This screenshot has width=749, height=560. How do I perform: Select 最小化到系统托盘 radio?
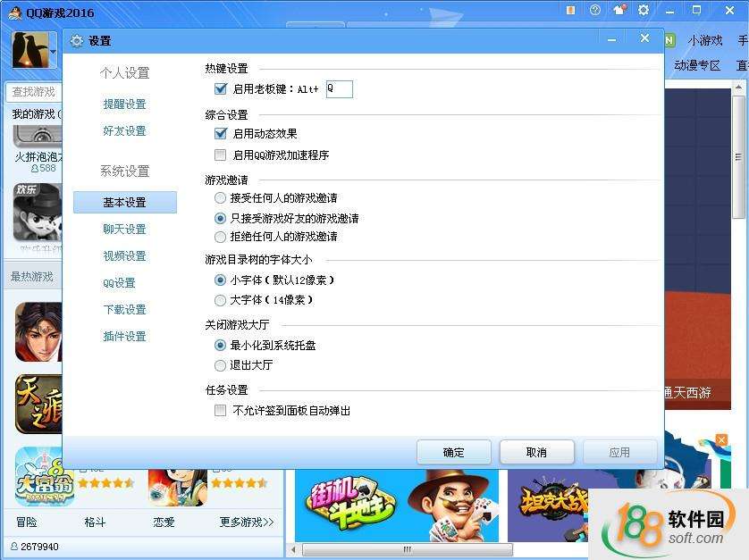click(x=220, y=345)
